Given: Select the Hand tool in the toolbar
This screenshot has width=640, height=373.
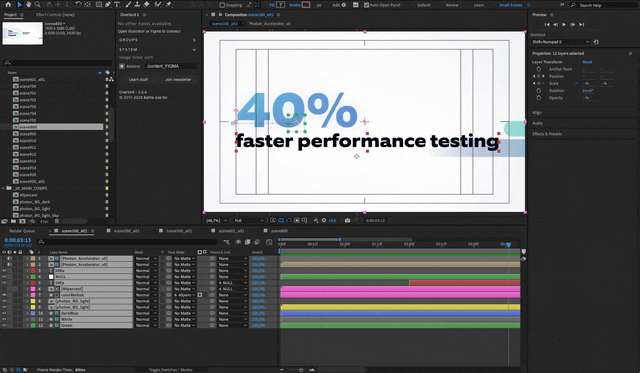Looking at the screenshot, I should [x=28, y=4].
